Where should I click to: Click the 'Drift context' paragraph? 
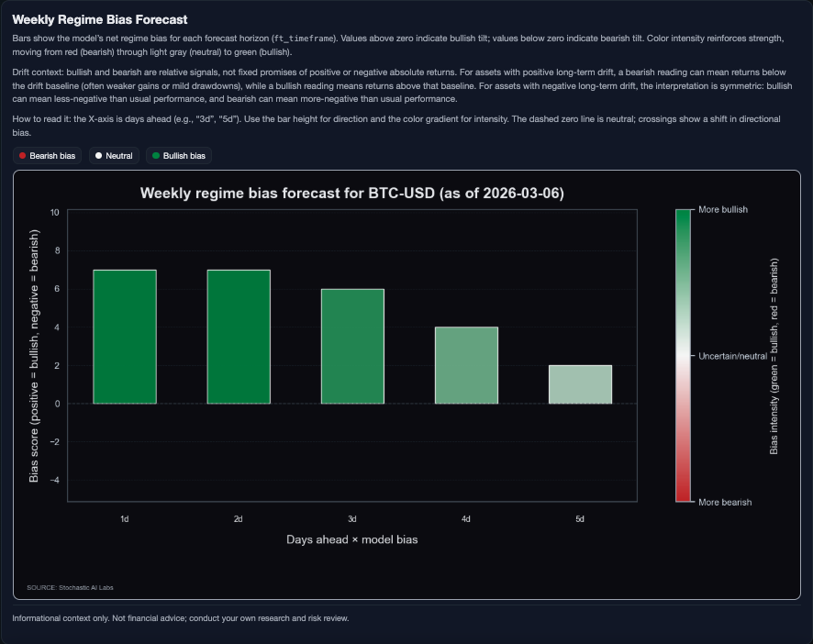[x=402, y=85]
